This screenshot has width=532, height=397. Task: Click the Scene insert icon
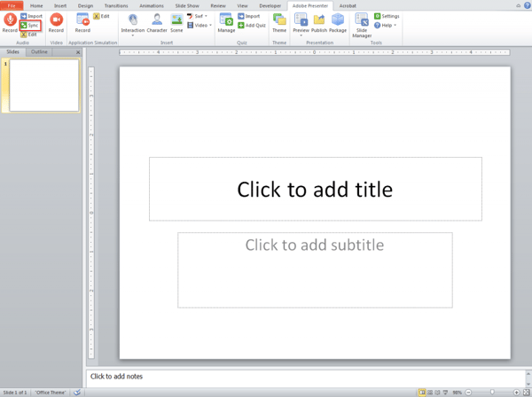pyautogui.click(x=176, y=20)
